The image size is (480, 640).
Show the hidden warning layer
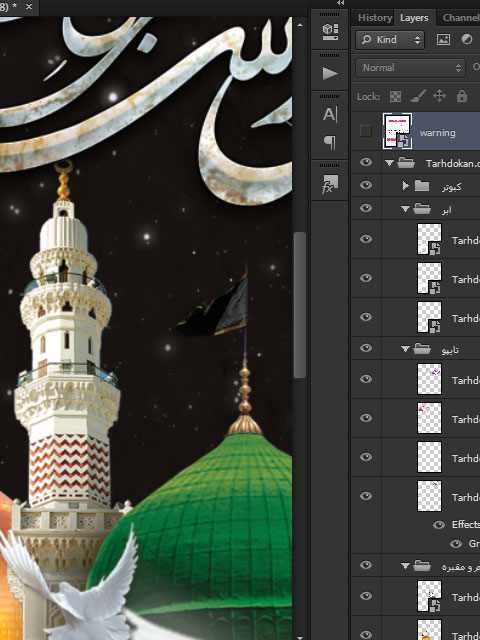pyautogui.click(x=366, y=131)
